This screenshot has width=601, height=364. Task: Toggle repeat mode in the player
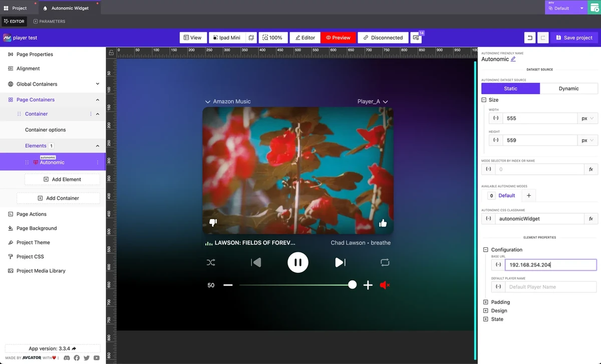pyautogui.click(x=385, y=262)
